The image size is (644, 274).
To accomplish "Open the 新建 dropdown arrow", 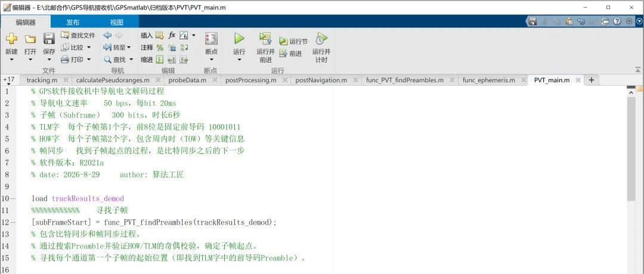I will (11, 60).
